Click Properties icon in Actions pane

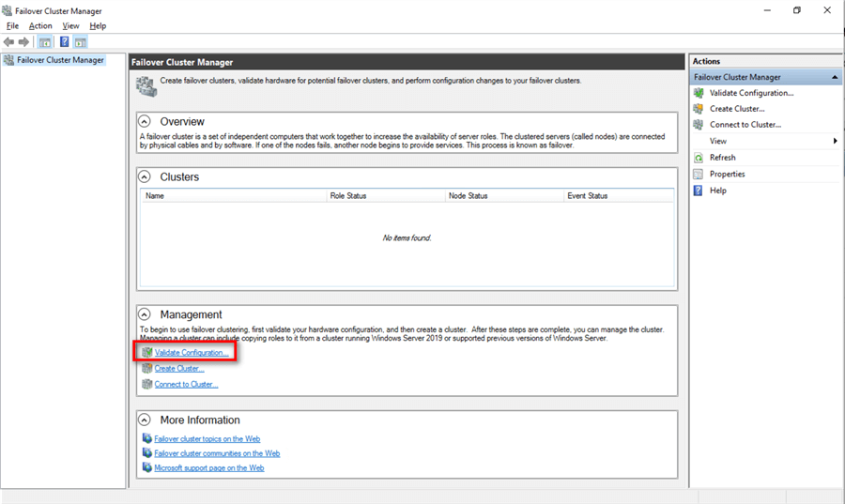(699, 174)
